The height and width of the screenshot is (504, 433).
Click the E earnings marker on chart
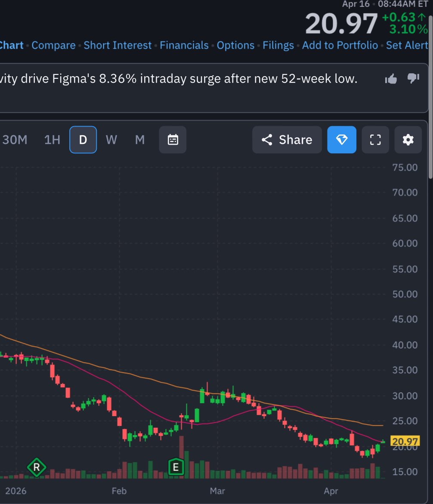(x=176, y=467)
